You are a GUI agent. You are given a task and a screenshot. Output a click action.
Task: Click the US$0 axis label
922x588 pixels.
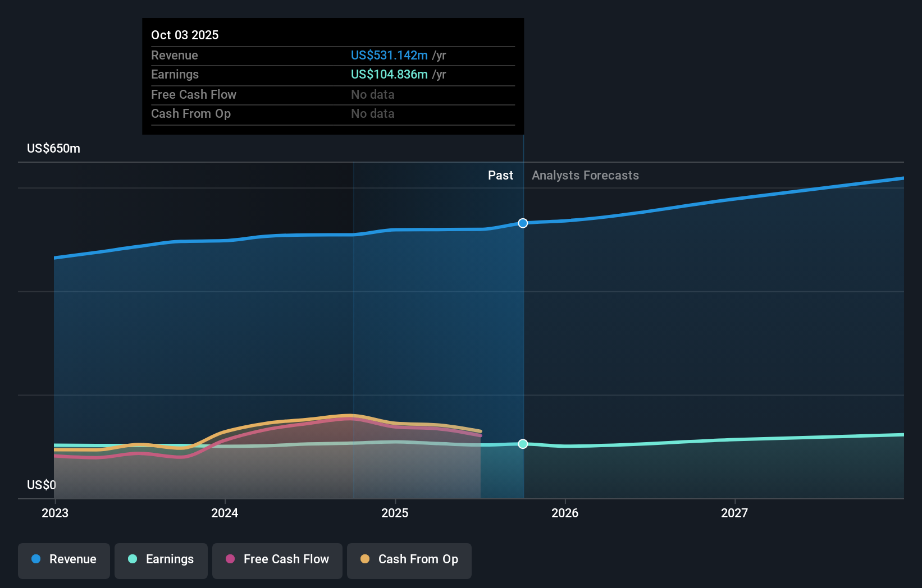tap(42, 485)
